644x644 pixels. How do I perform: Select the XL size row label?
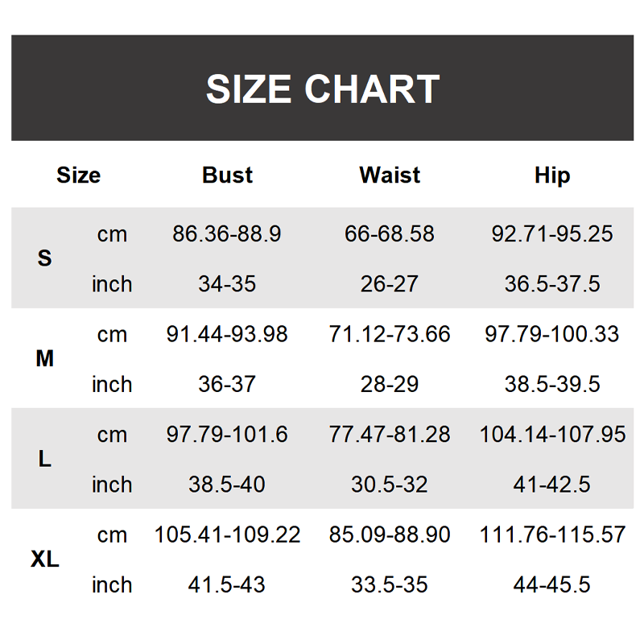click(x=45, y=559)
